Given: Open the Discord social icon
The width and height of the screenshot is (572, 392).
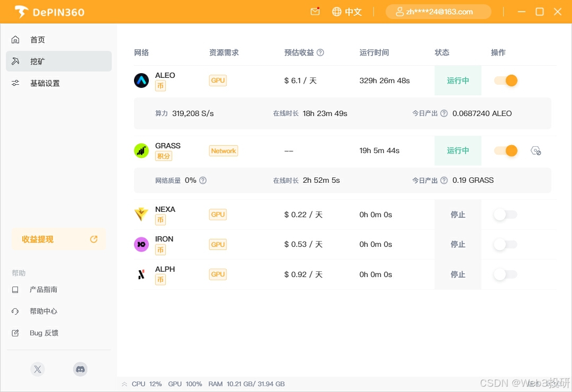Looking at the screenshot, I should pos(81,369).
